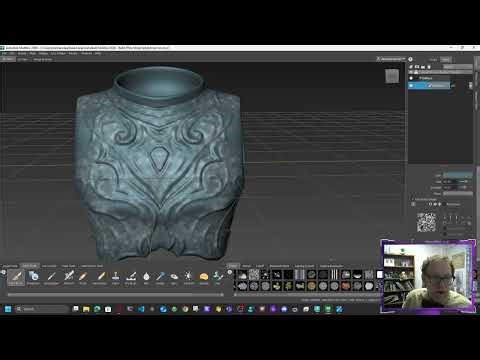The width and height of the screenshot is (480, 360).
Task: Open the Material Presets tray tab
Action: [x=280, y=266]
